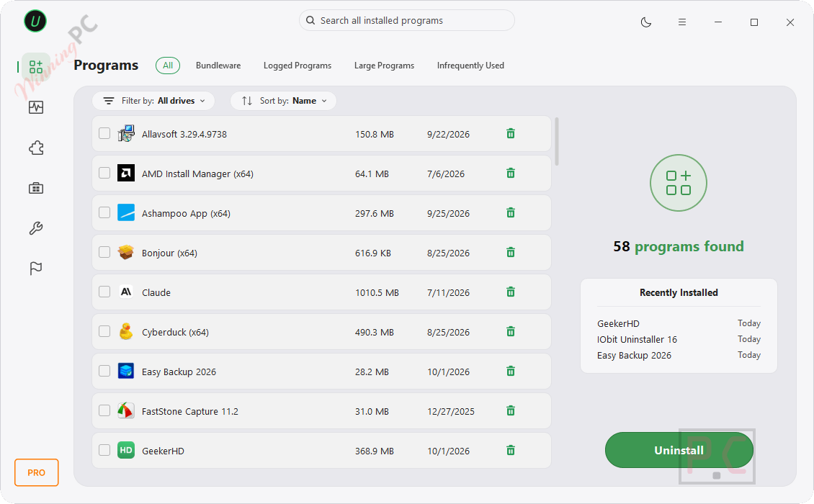Click the IObit Uninstaller logo
The height and width of the screenshot is (504, 814).
pyautogui.click(x=35, y=22)
